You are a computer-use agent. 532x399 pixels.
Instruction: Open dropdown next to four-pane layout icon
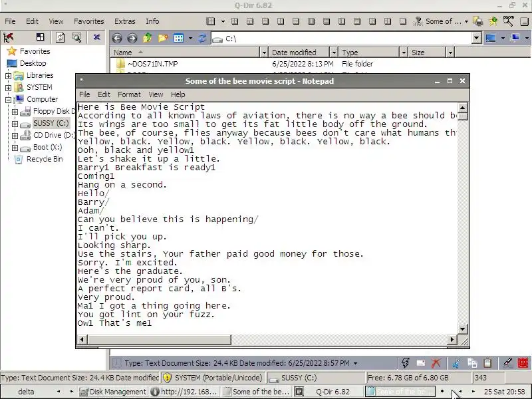(223, 21)
